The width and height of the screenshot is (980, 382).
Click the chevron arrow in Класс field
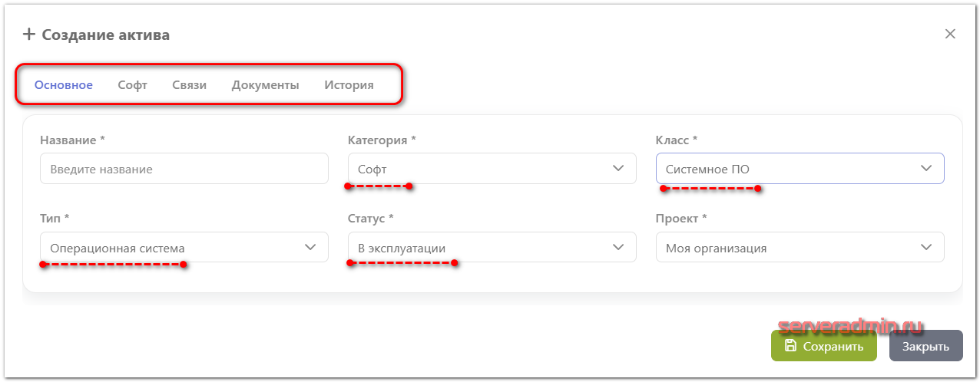(x=926, y=169)
